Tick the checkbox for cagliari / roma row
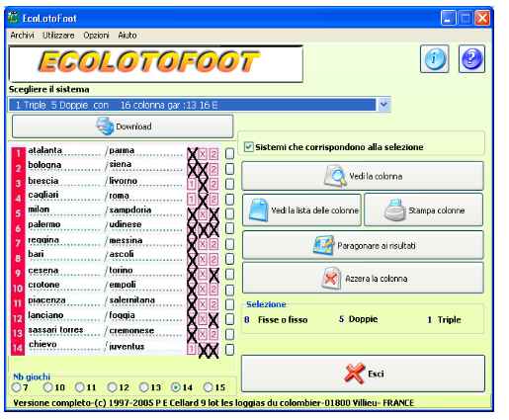 click(229, 199)
